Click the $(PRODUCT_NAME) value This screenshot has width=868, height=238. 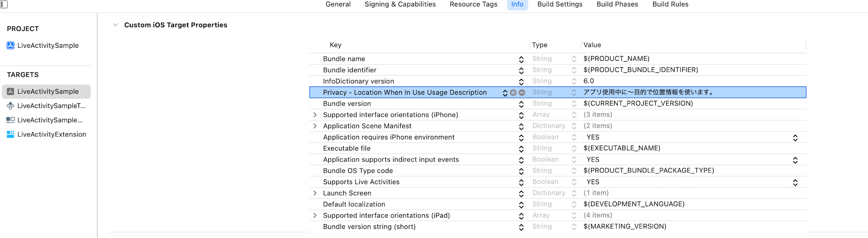[616, 59]
